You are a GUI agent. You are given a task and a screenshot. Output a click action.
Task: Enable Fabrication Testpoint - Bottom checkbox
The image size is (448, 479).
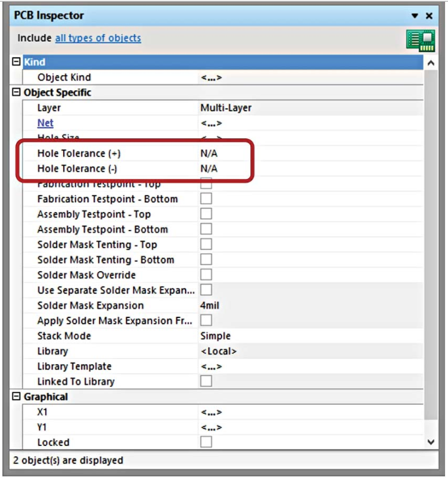206,199
